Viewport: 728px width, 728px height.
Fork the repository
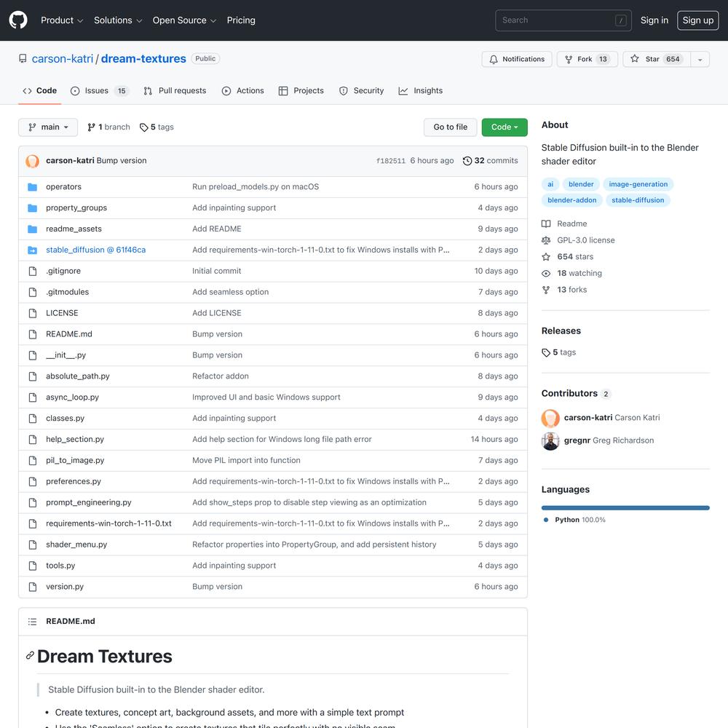click(x=587, y=59)
